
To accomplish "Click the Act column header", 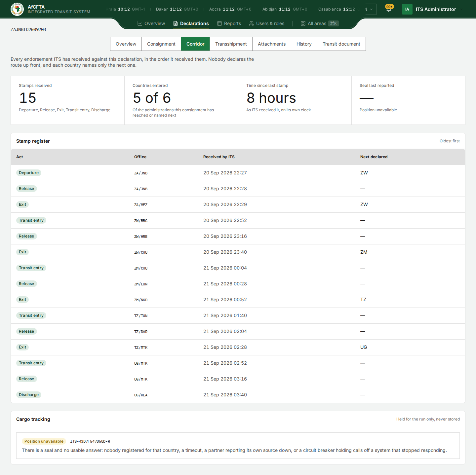I will pos(20,157).
